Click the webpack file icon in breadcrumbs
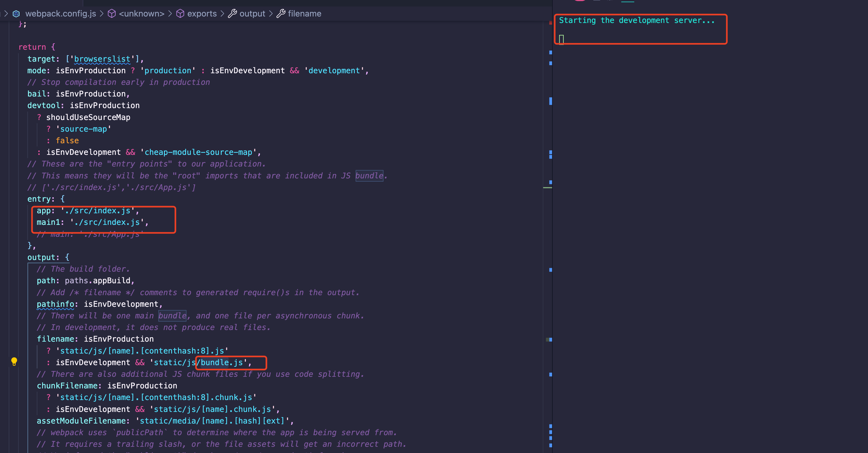The height and width of the screenshot is (453, 868). pyautogui.click(x=16, y=14)
